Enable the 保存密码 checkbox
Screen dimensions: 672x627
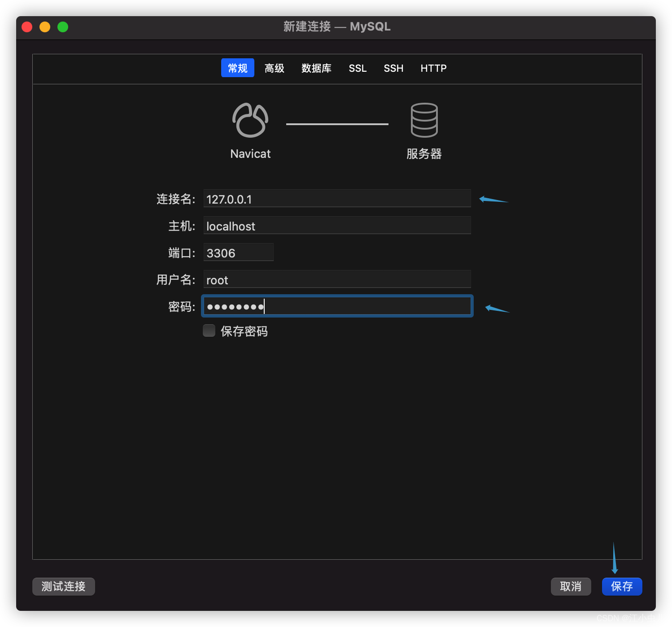tap(209, 331)
